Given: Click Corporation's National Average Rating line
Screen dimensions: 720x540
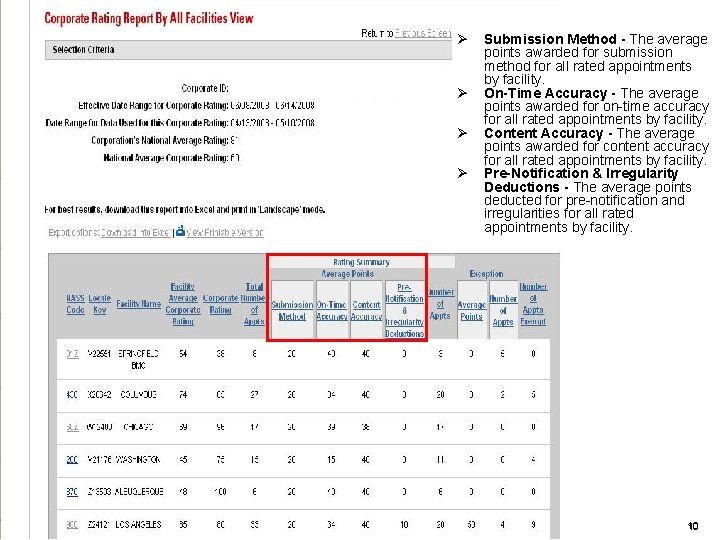Looking at the screenshot, I should point(164,141).
